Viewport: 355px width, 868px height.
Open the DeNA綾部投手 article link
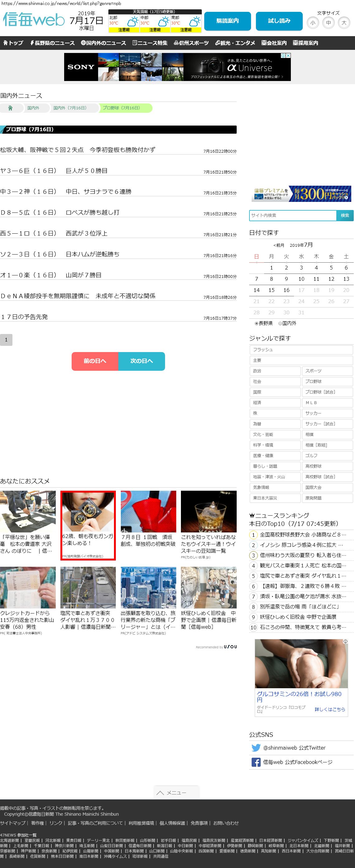coord(78,296)
